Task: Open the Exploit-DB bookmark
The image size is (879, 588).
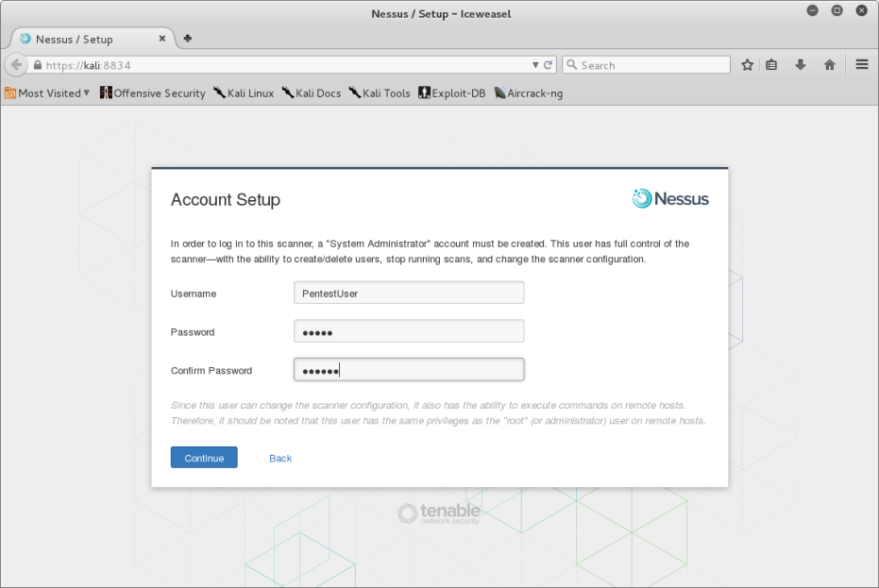Action: 452,93
